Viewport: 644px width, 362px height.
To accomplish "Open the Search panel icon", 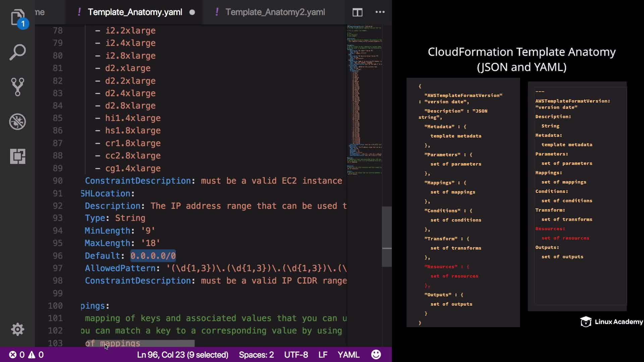I will (x=17, y=52).
